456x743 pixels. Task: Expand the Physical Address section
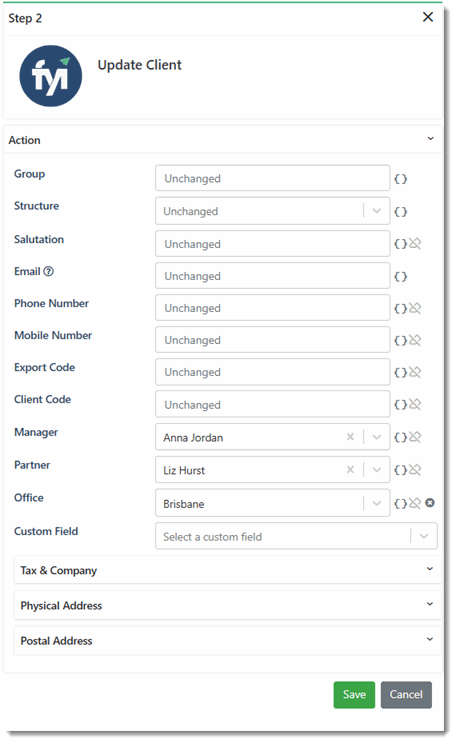(228, 605)
